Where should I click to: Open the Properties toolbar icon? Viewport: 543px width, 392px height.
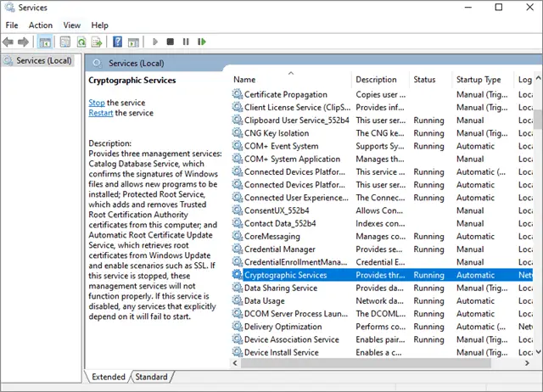pyautogui.click(x=65, y=42)
